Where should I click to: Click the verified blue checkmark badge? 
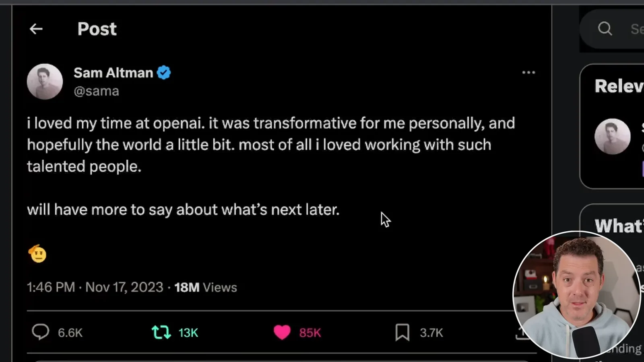(163, 73)
